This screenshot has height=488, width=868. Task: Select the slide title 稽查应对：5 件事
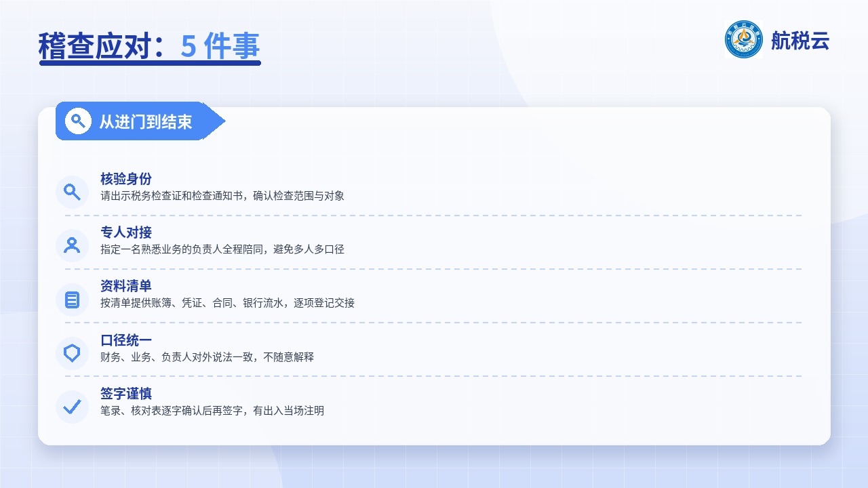(149, 46)
